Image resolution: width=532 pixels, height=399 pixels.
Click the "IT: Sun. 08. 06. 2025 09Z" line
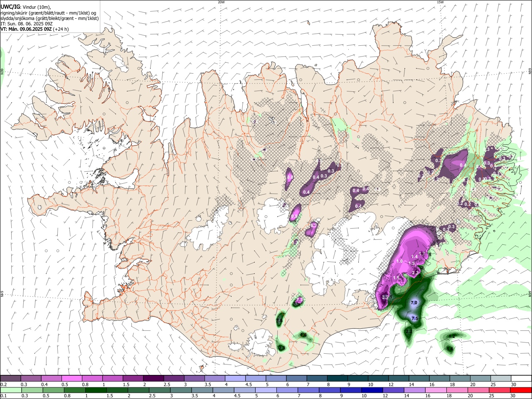[x=26, y=24]
